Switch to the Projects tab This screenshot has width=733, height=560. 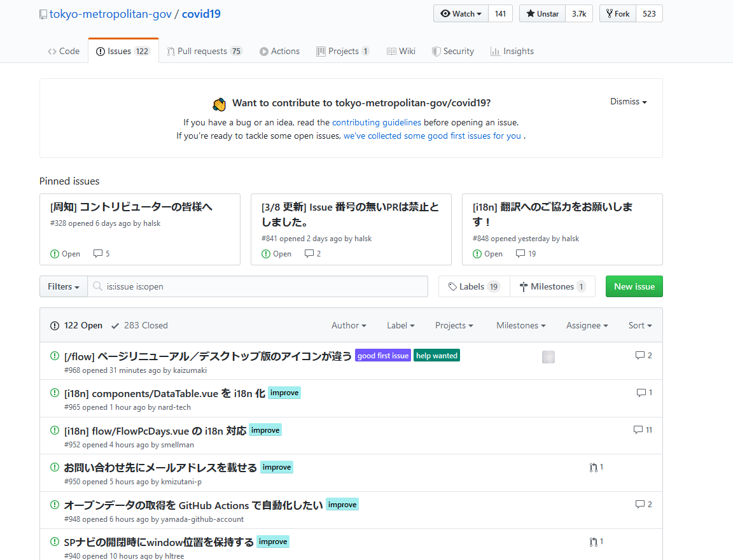[x=343, y=52]
